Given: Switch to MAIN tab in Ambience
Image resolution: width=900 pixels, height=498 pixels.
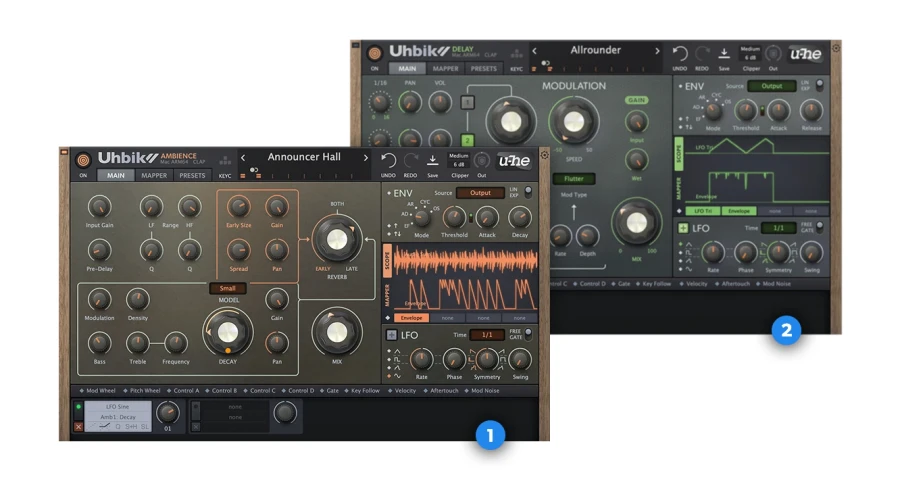Looking at the screenshot, I should click(x=115, y=175).
